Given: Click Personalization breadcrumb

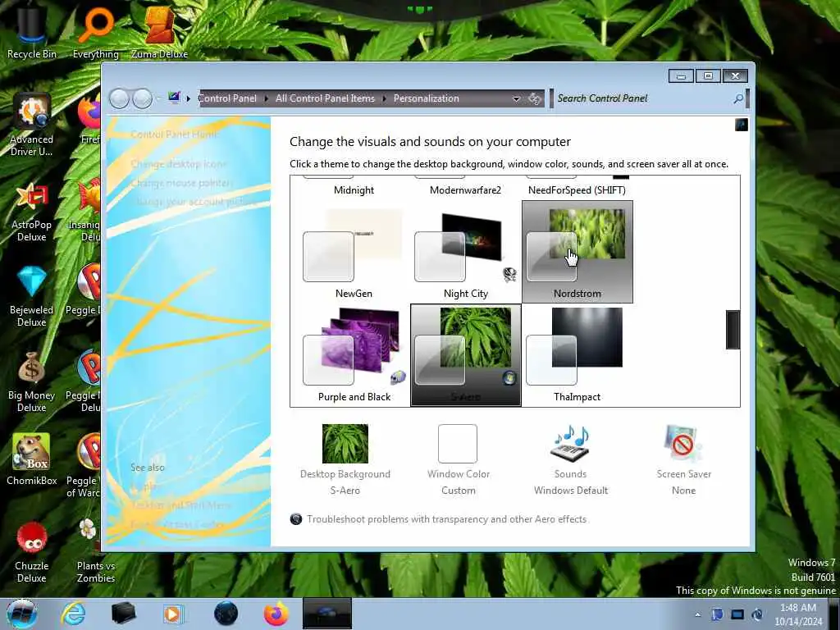Looking at the screenshot, I should point(427,98).
